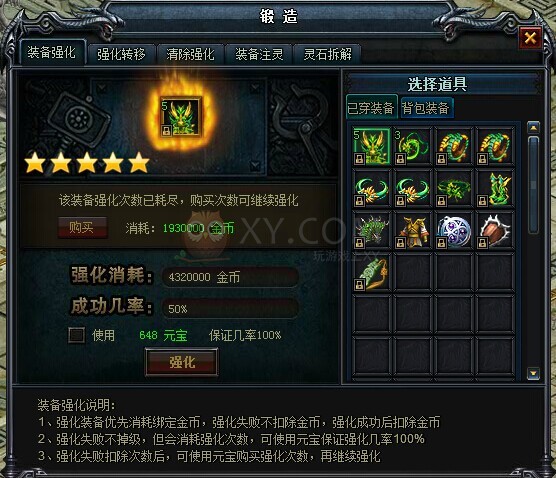Screen dimensions: 556x478
Task: Click the 强化 enhance button
Action: (x=182, y=362)
